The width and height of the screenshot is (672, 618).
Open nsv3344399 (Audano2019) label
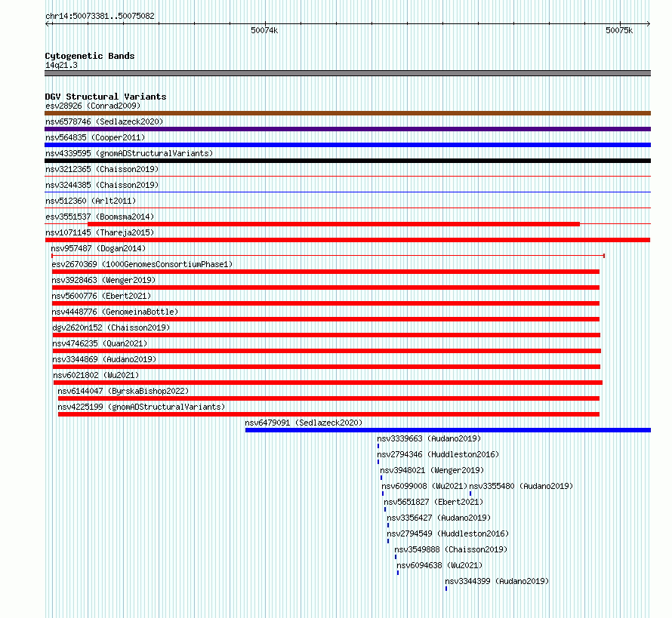497,581
